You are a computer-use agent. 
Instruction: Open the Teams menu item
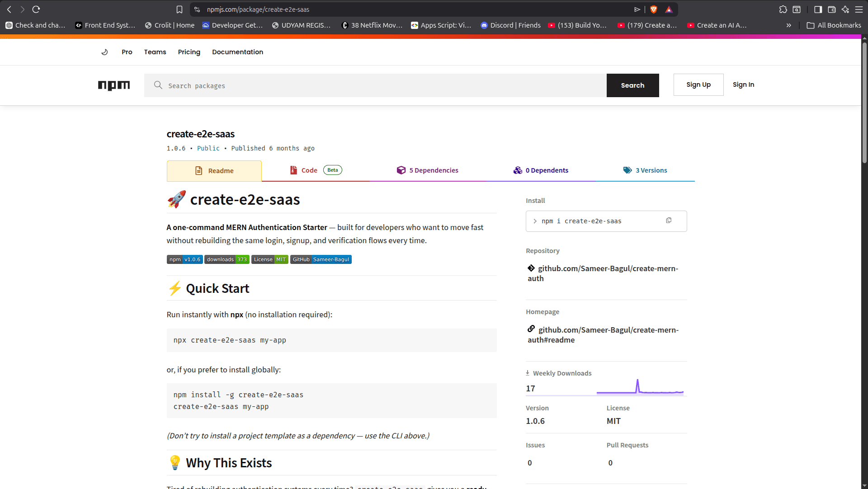155,52
